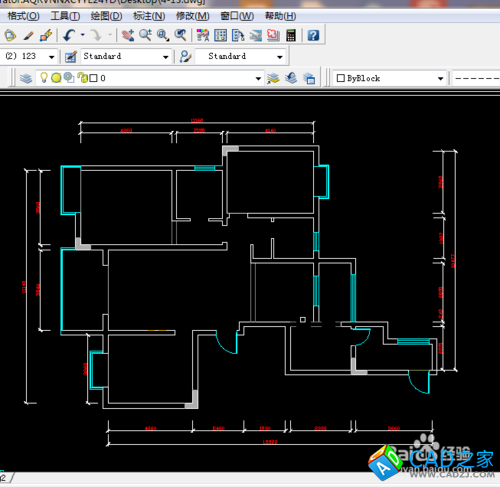Click the blue Help question mark icon

click(313, 35)
